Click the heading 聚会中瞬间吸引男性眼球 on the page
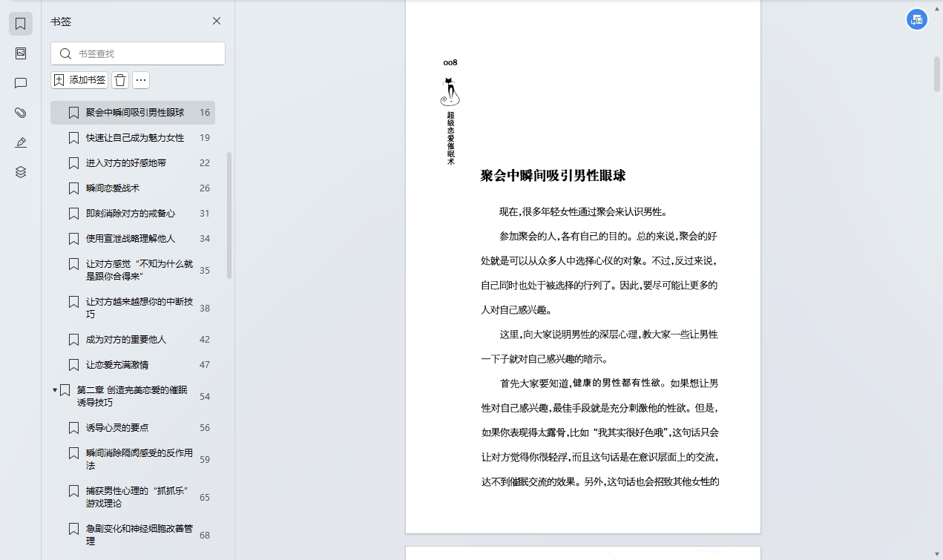Viewport: 943px width, 560px height. [x=553, y=176]
